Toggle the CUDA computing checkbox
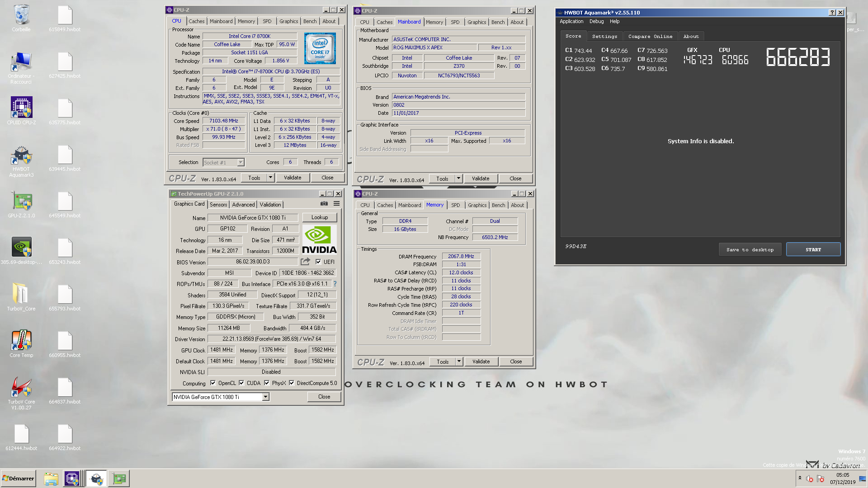This screenshot has width=868, height=488. click(x=241, y=383)
